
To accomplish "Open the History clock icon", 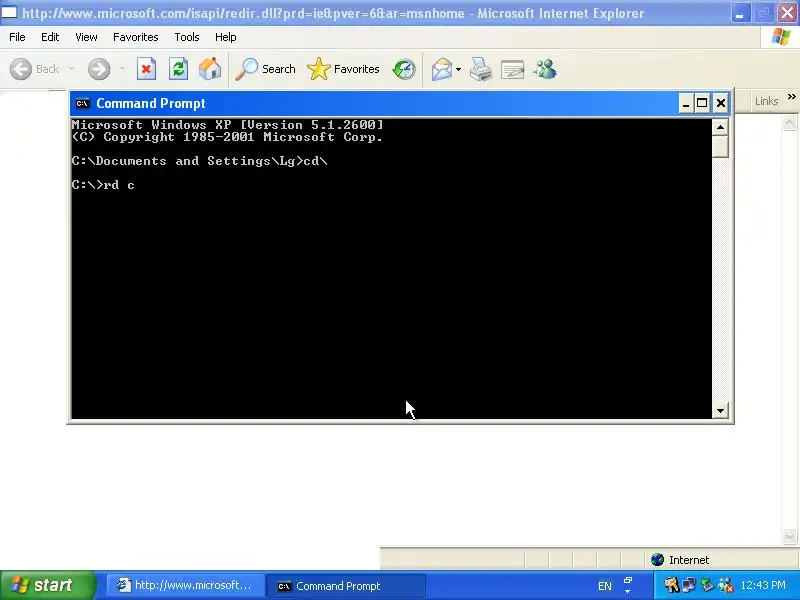I will (x=404, y=69).
